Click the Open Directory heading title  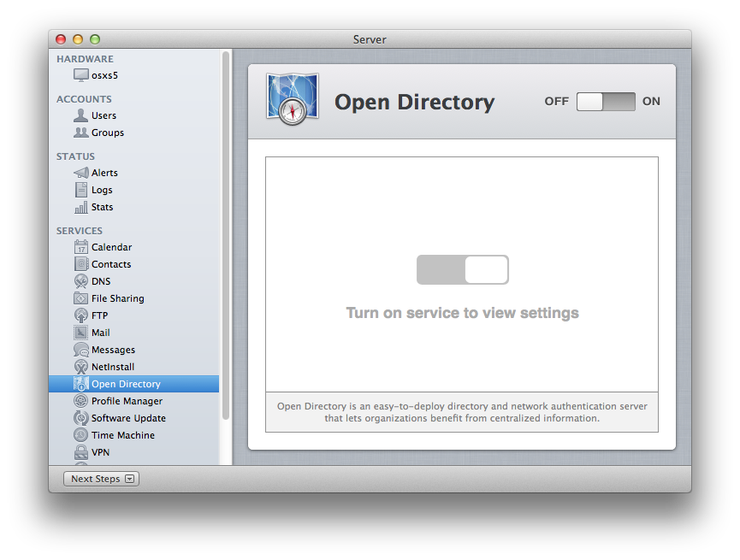[x=414, y=102]
